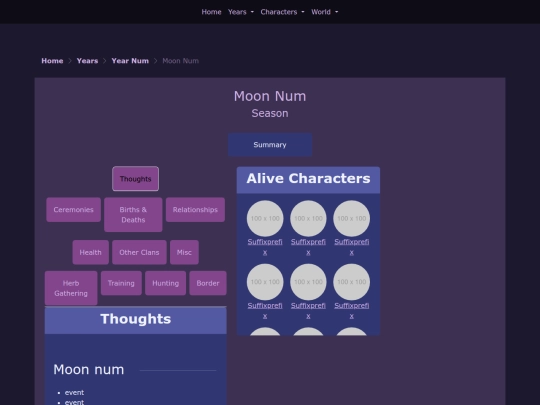
Task: Select the Births & Deaths tab
Action: pos(133,215)
